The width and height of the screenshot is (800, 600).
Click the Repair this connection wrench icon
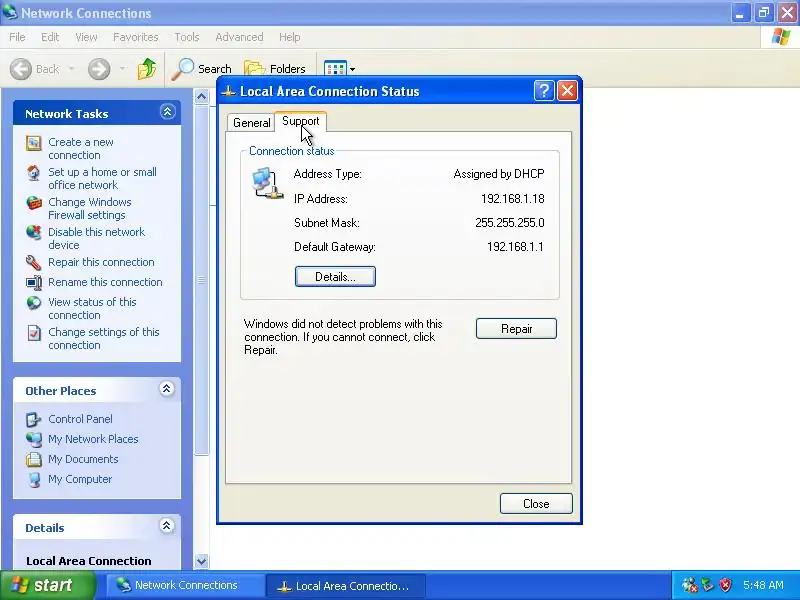point(34,262)
